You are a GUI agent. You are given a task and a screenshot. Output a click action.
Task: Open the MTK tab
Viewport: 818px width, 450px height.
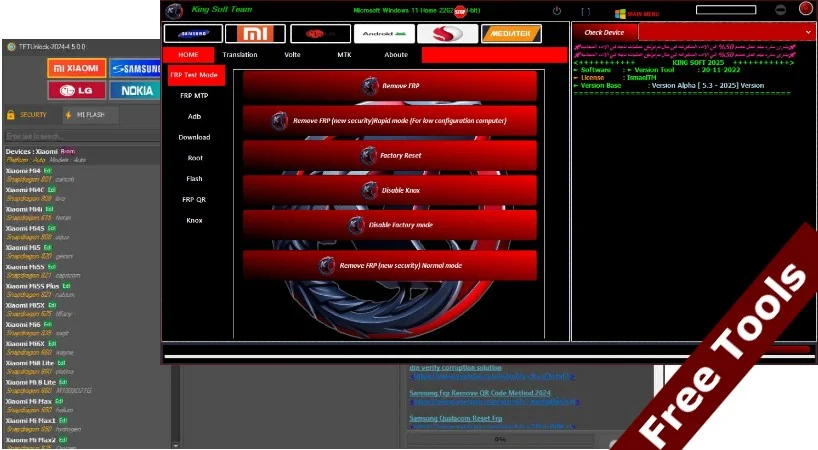[344, 55]
